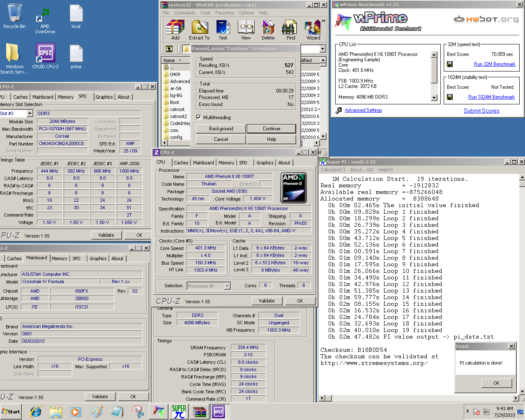
Task: Select the 'catroot2' folder in WinRAR list
Action: click(178, 116)
